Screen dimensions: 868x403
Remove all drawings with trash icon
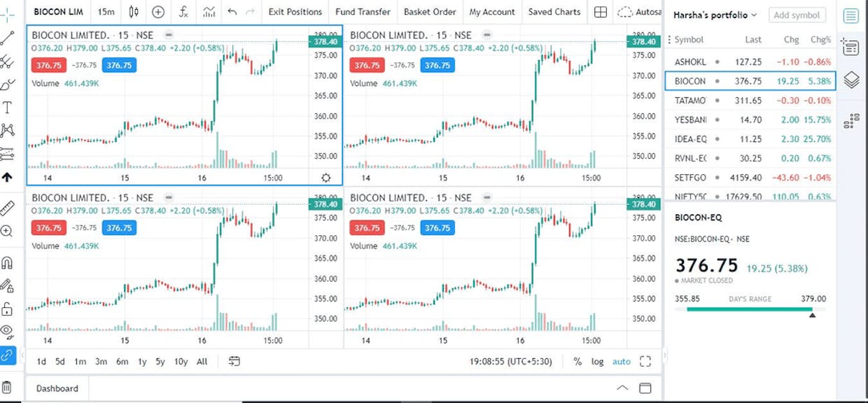(7, 387)
